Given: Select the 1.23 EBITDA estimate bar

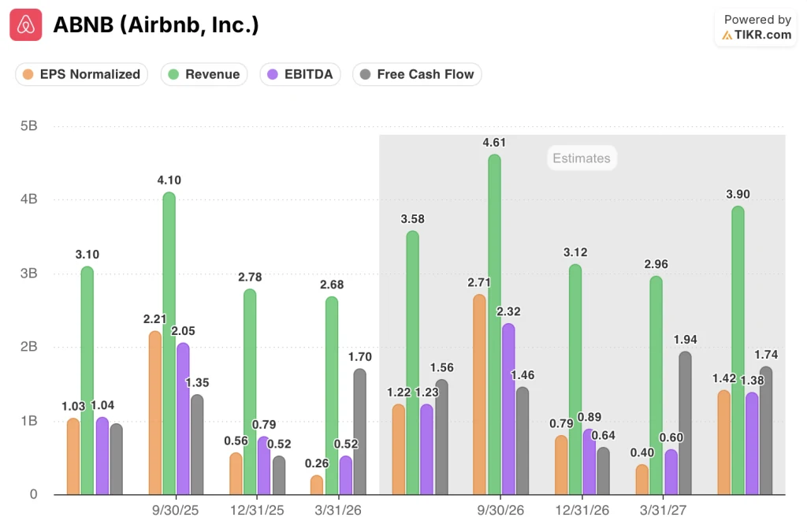Looking at the screenshot, I should 426,450.
